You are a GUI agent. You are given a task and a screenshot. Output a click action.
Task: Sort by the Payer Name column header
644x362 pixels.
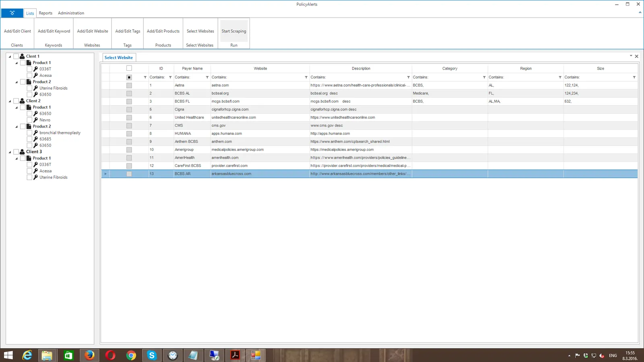click(192, 68)
